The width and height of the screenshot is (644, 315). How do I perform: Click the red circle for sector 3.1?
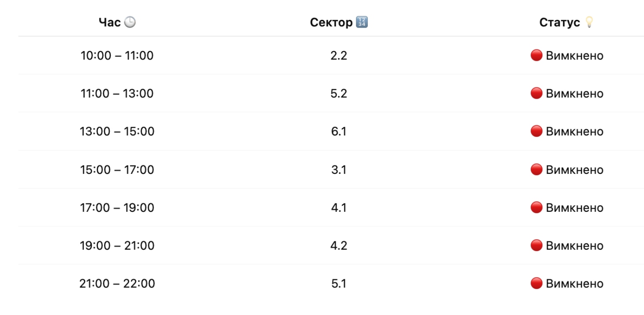(536, 169)
